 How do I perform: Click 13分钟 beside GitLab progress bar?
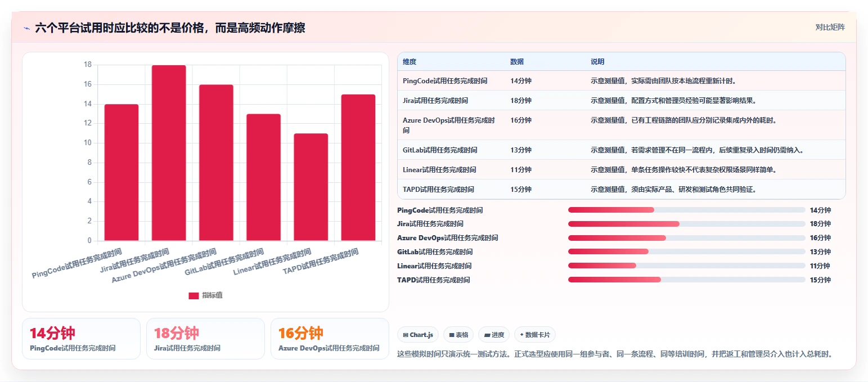point(820,252)
